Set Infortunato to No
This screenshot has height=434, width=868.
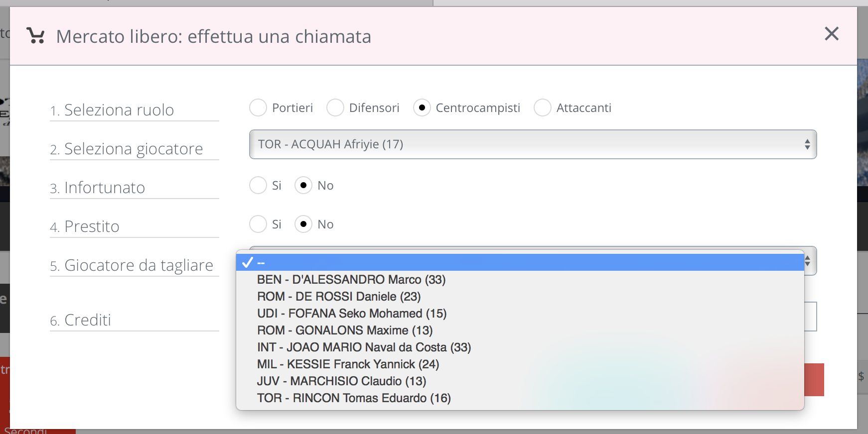(x=303, y=185)
